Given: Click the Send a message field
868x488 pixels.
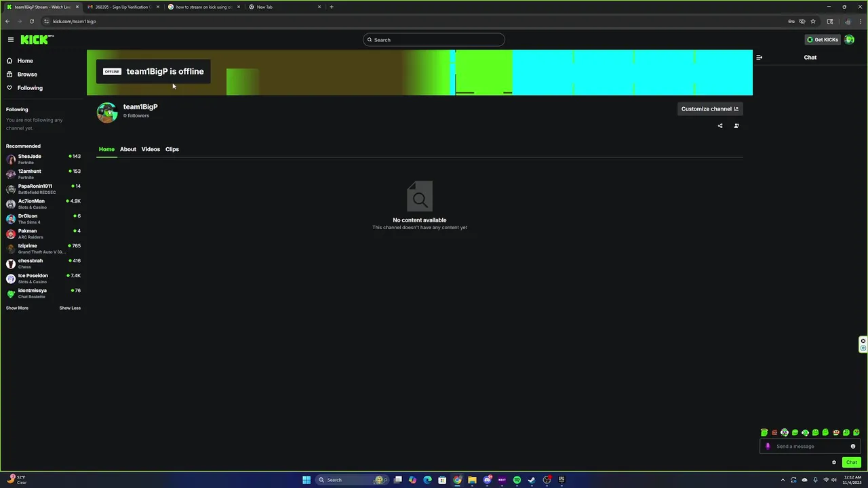Looking at the screenshot, I should tap(810, 446).
